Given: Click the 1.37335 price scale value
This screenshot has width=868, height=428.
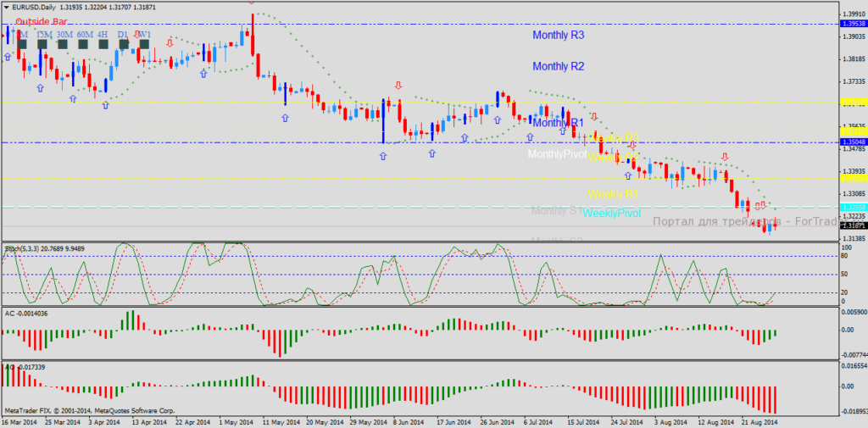Looking at the screenshot, I should pos(854,81).
